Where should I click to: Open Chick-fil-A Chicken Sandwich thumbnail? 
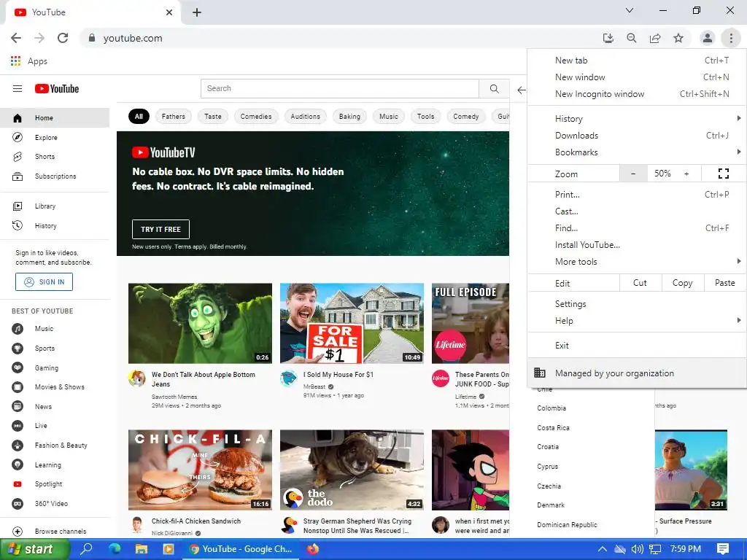(x=200, y=470)
